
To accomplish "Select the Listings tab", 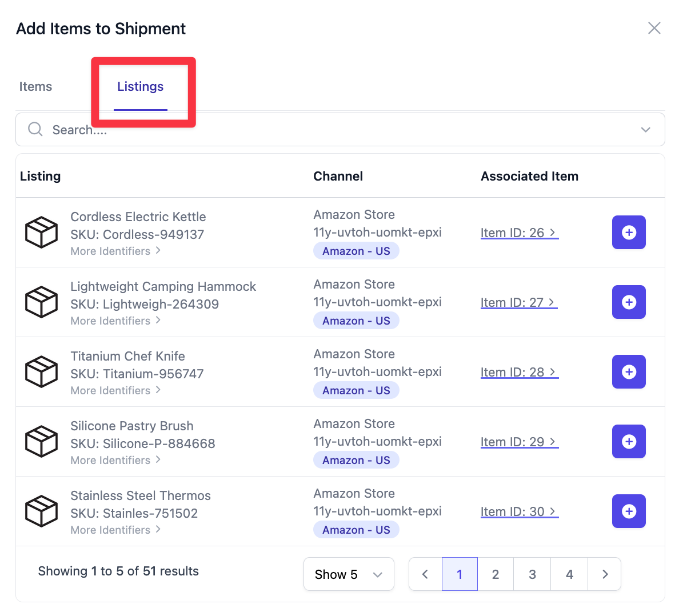I will click(140, 87).
